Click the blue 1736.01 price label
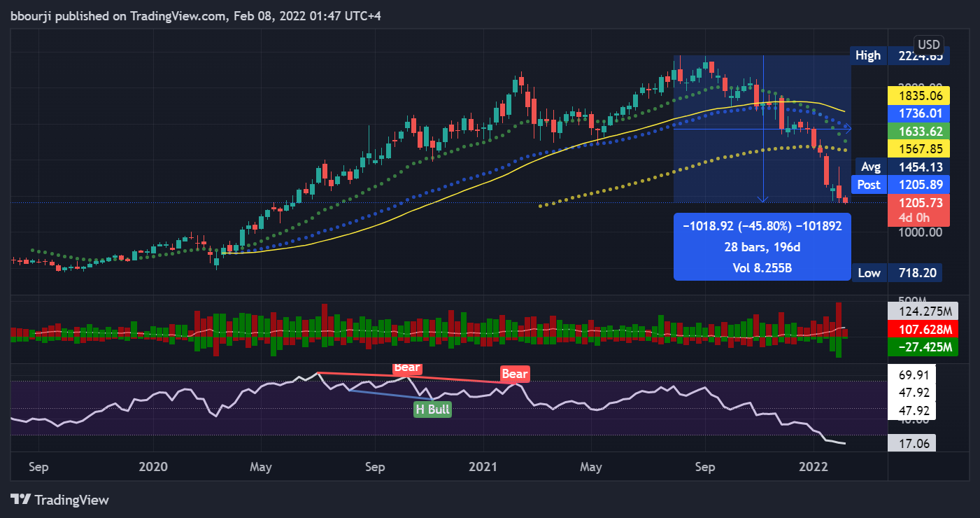 (918, 112)
